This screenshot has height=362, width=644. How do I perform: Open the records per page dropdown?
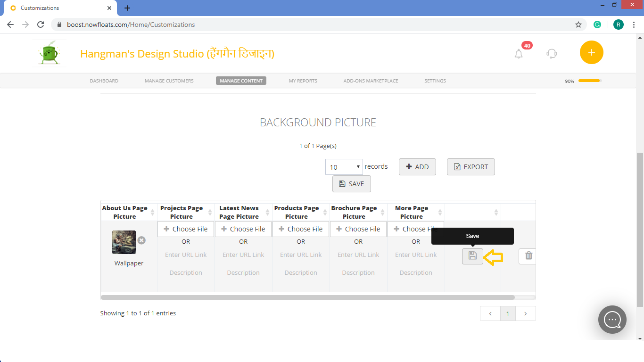(x=344, y=167)
